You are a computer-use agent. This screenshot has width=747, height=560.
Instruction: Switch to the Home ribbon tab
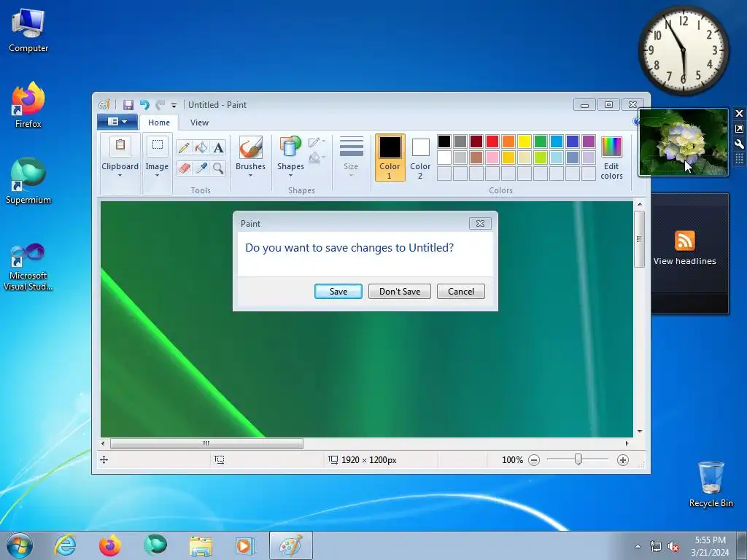tap(158, 122)
